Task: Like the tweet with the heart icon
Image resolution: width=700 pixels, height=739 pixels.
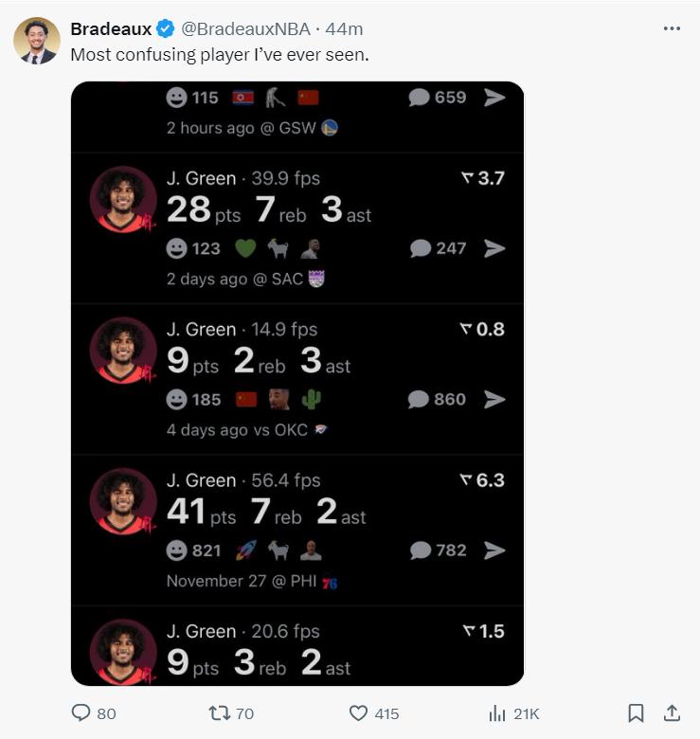Action: (x=359, y=713)
